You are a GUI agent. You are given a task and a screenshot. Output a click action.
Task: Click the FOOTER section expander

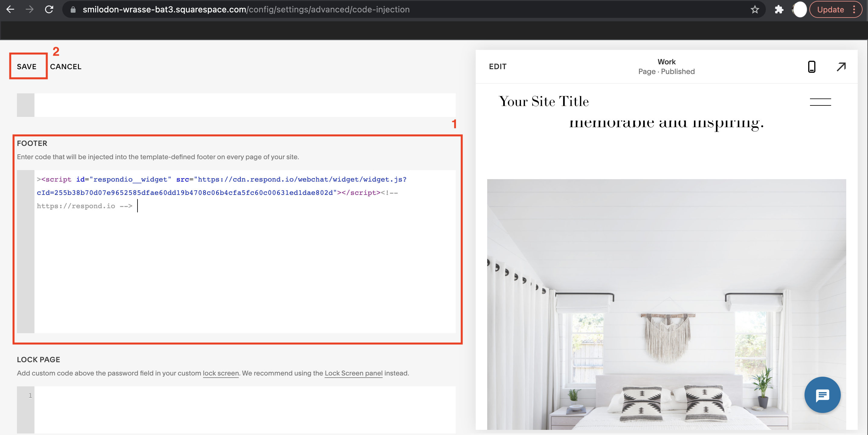31,143
